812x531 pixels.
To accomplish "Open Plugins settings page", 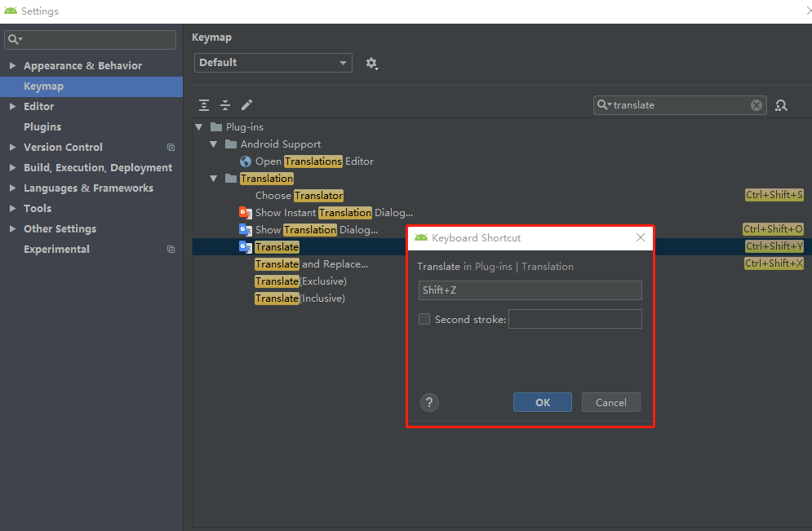I will click(42, 126).
